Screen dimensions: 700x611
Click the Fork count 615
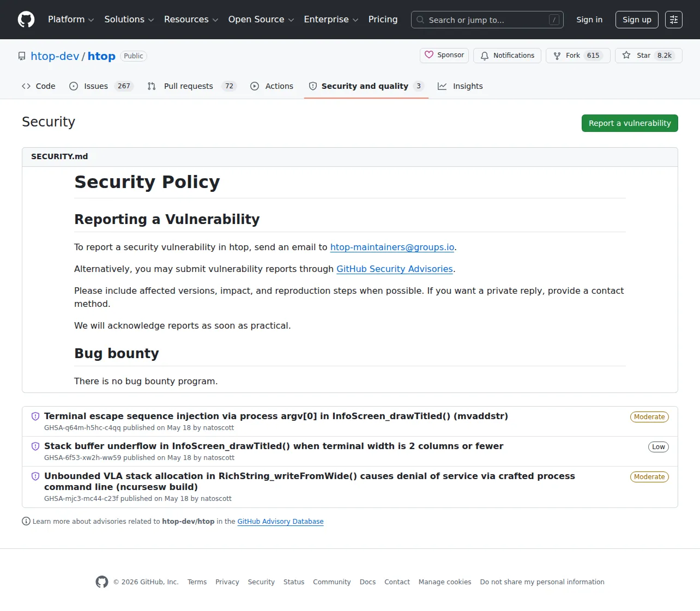(593, 56)
